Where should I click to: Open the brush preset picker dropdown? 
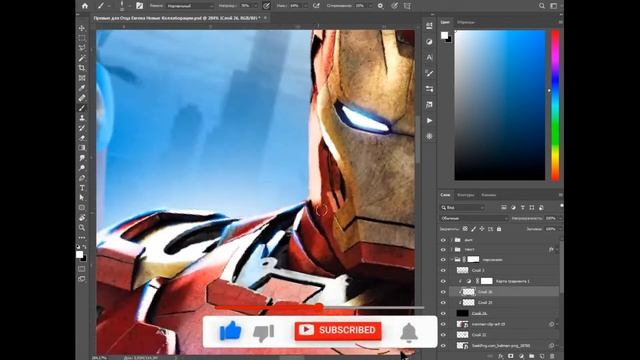tap(124, 6)
